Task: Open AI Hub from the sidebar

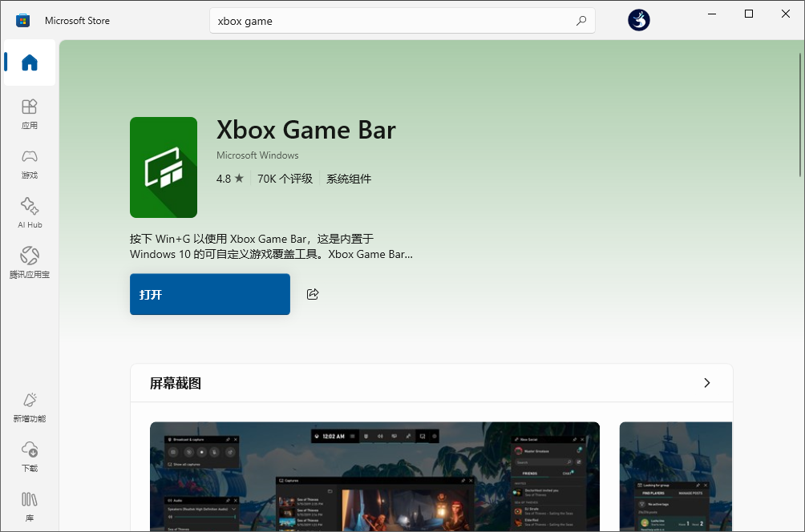Action: [x=29, y=212]
